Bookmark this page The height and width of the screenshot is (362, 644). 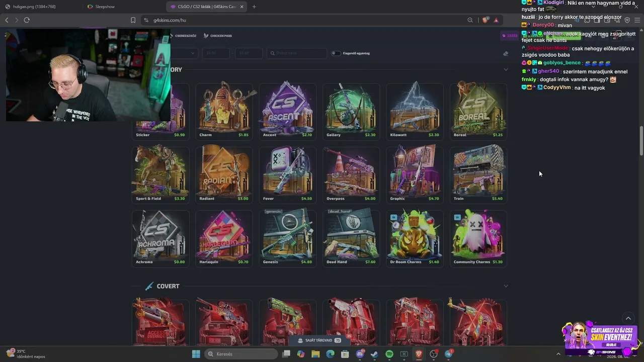(133, 20)
